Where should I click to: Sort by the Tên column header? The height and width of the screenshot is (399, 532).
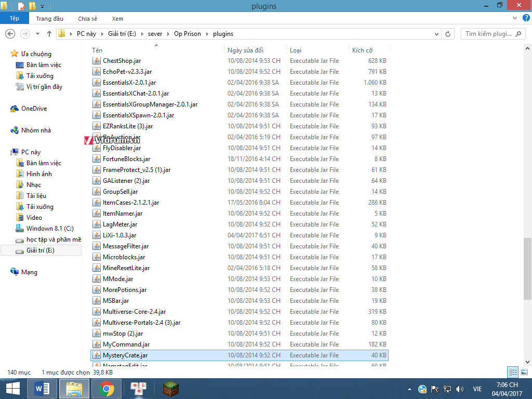tap(156, 50)
